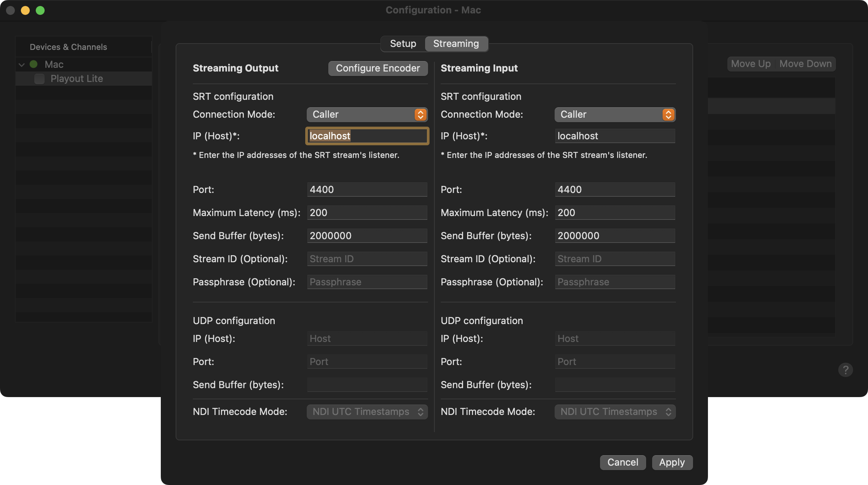Click Streaming Input SRT IP Host field
Image resolution: width=868 pixels, height=485 pixels.
tap(615, 136)
